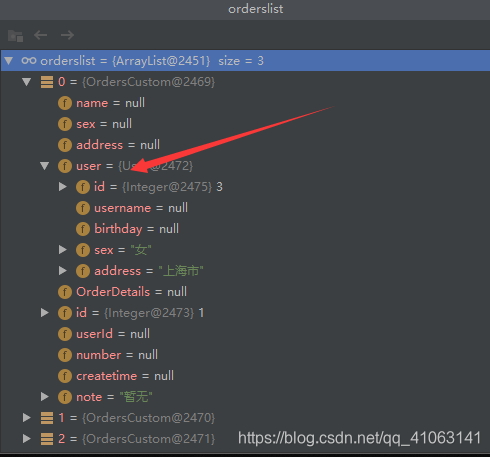Click the text "{Integer@2473} 1"
Image resolution: width=490 pixels, height=457 pixels.
(154, 313)
